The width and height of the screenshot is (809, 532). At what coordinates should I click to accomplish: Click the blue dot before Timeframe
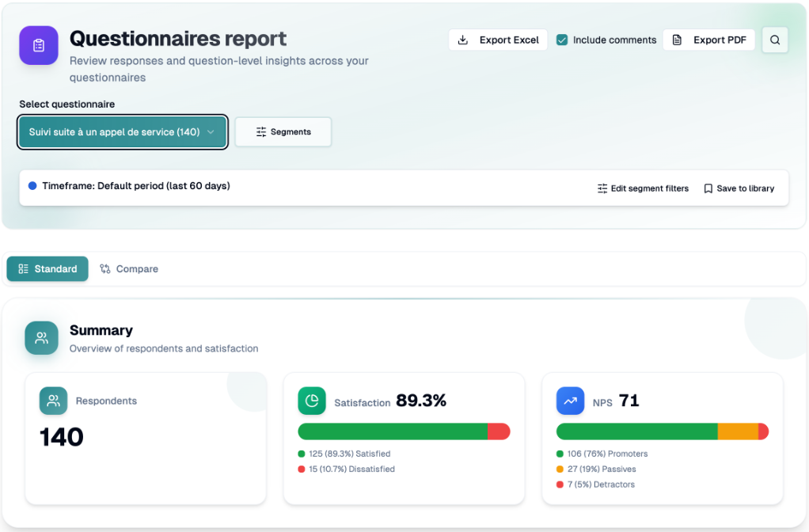pos(32,186)
